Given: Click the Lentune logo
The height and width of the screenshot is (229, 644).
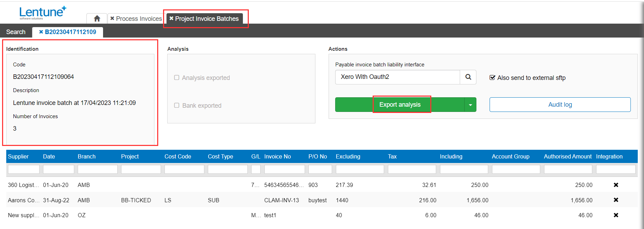Looking at the screenshot, I should (x=43, y=13).
